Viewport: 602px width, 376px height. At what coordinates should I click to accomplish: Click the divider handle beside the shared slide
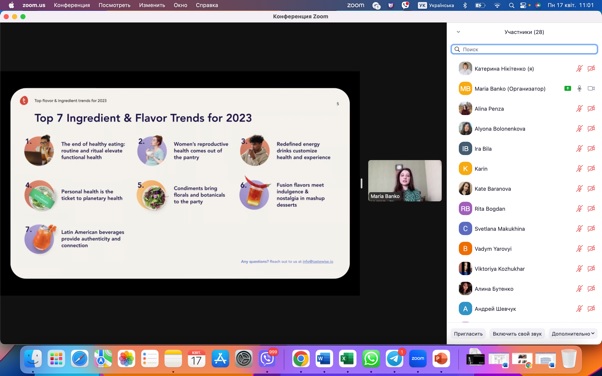click(x=361, y=183)
